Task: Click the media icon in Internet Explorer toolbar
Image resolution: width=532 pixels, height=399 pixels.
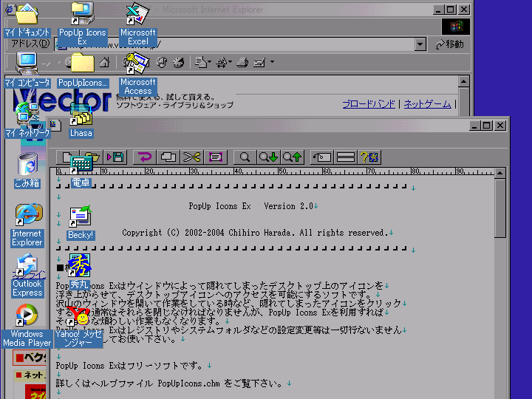Action: click(162, 62)
